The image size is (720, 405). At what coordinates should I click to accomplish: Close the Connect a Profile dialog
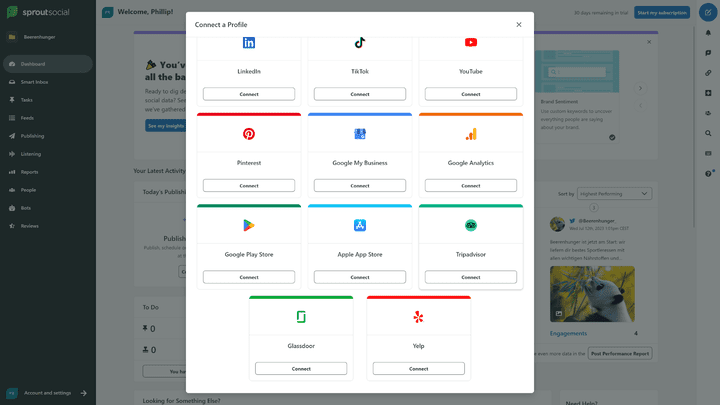(x=518, y=24)
